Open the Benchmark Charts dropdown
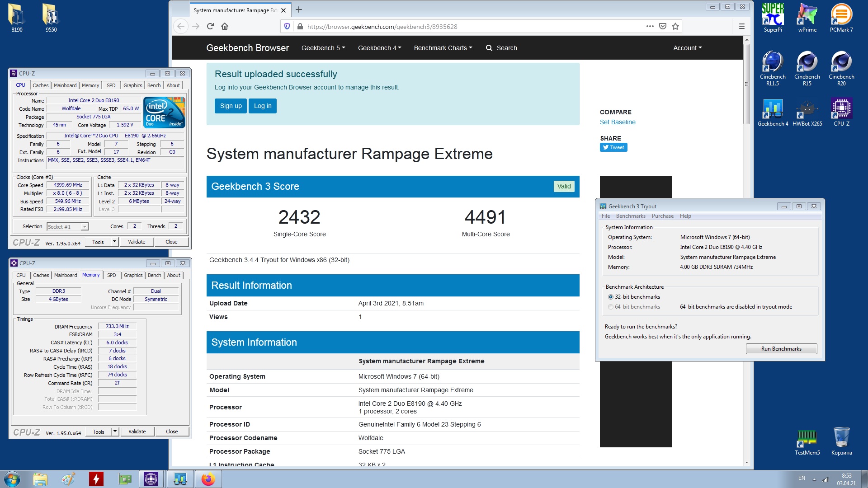 click(x=443, y=48)
